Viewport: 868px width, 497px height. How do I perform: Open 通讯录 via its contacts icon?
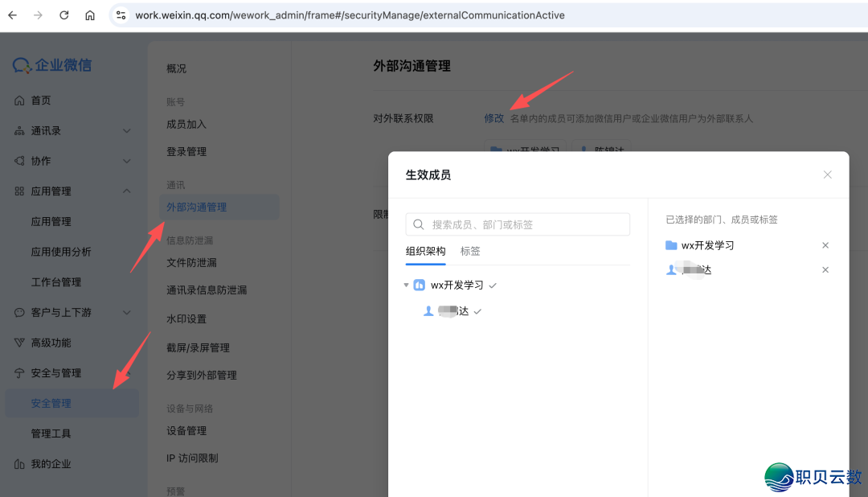[18, 129]
